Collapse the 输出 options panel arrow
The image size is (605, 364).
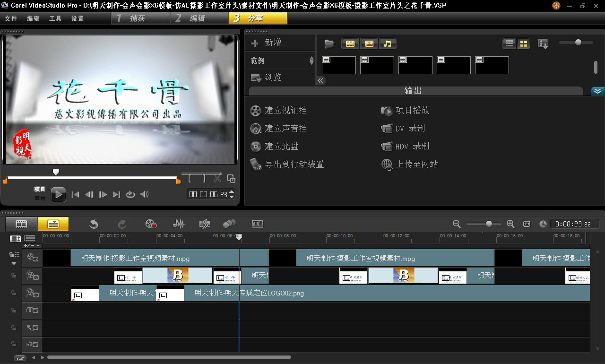pos(597,91)
